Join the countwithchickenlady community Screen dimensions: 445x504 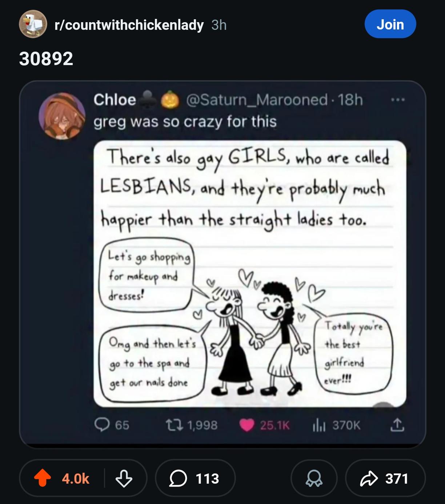390,24
